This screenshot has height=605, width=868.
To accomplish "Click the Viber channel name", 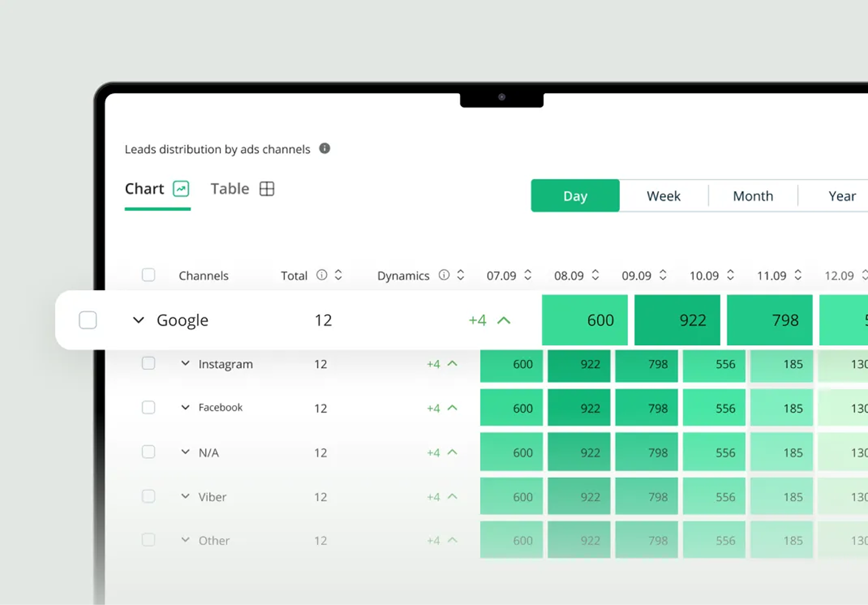I will (x=212, y=497).
